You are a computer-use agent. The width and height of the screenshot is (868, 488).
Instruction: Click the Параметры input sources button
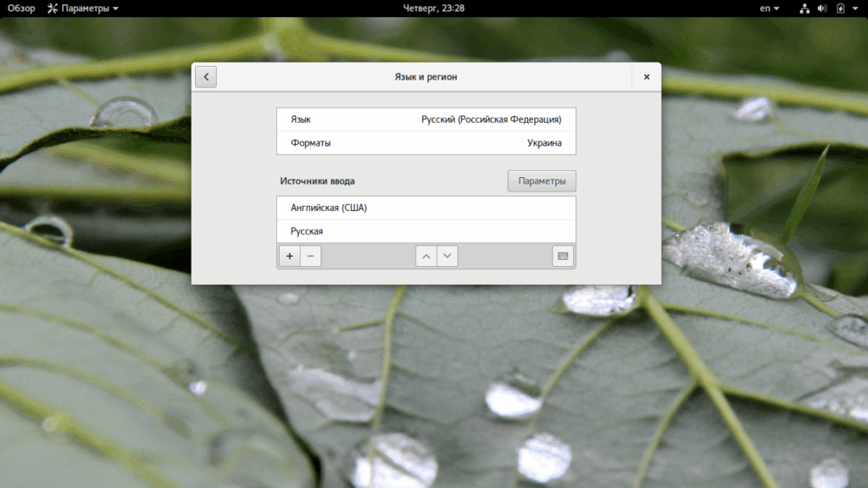[542, 181]
